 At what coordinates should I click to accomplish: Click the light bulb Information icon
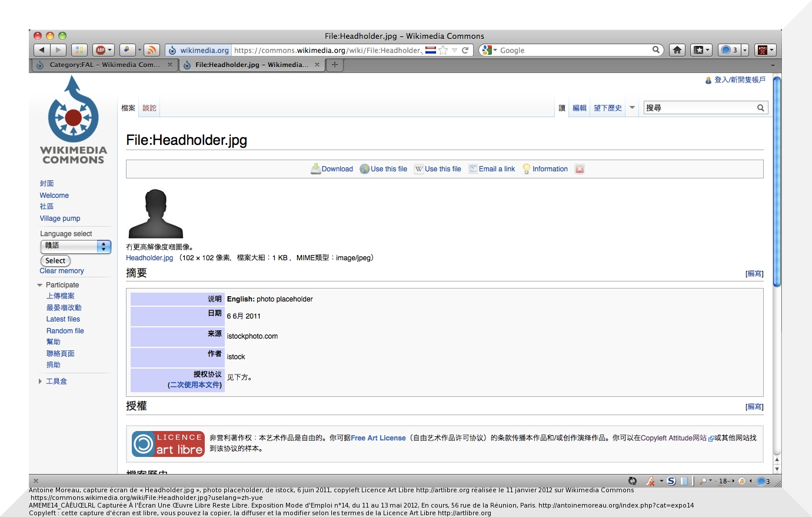point(527,169)
